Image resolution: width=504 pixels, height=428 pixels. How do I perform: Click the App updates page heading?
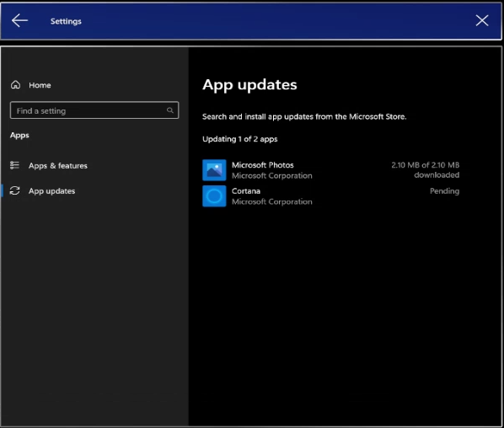(249, 85)
